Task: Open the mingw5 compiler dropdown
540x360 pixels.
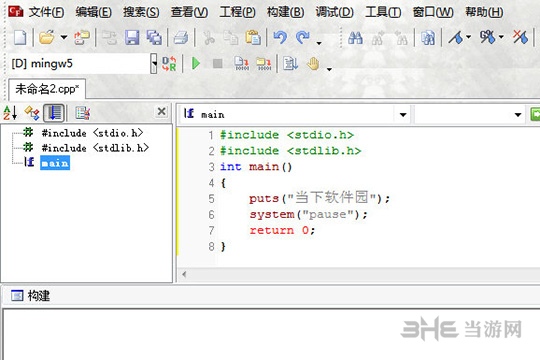Action: point(154,63)
